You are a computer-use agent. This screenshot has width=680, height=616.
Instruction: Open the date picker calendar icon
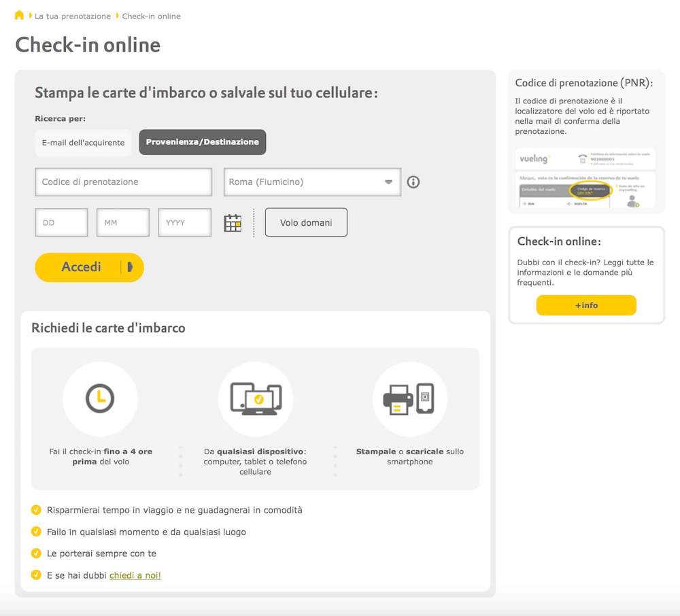(x=233, y=222)
